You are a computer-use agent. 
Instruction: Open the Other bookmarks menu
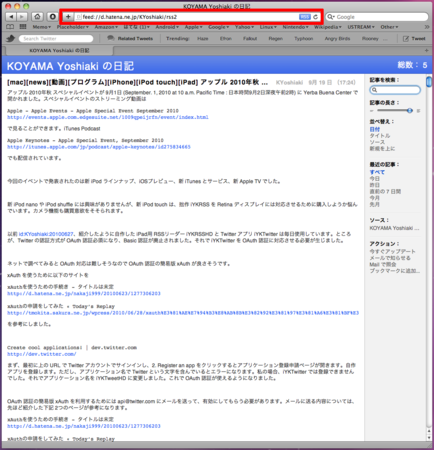(x=389, y=27)
